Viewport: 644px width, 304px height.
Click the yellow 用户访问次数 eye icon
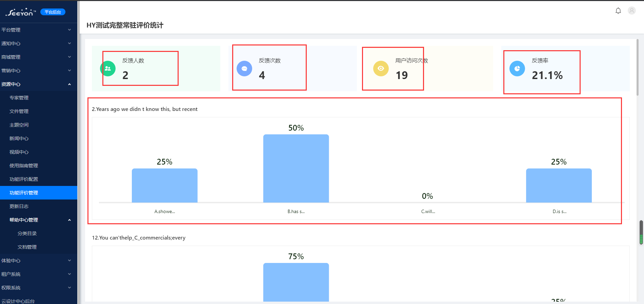coord(381,69)
